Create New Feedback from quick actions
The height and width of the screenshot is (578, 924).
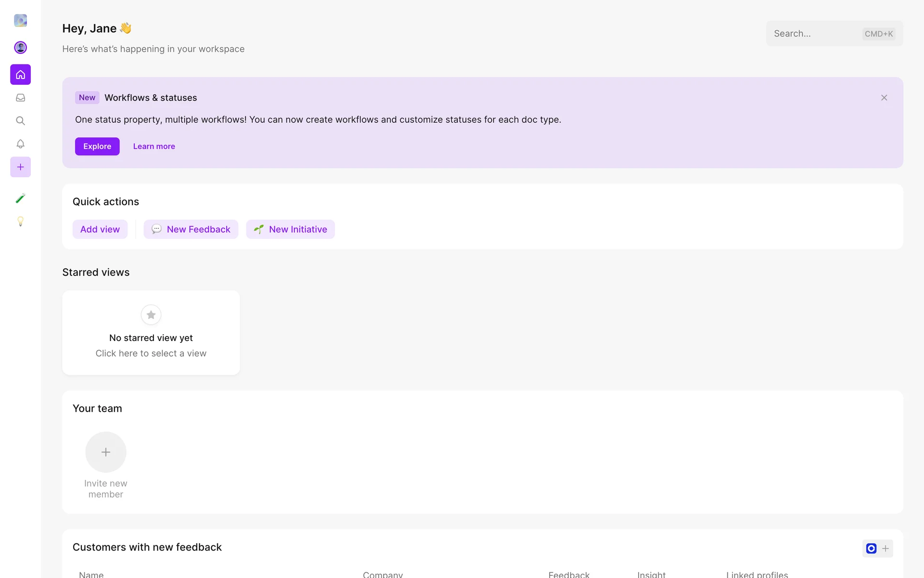click(191, 229)
